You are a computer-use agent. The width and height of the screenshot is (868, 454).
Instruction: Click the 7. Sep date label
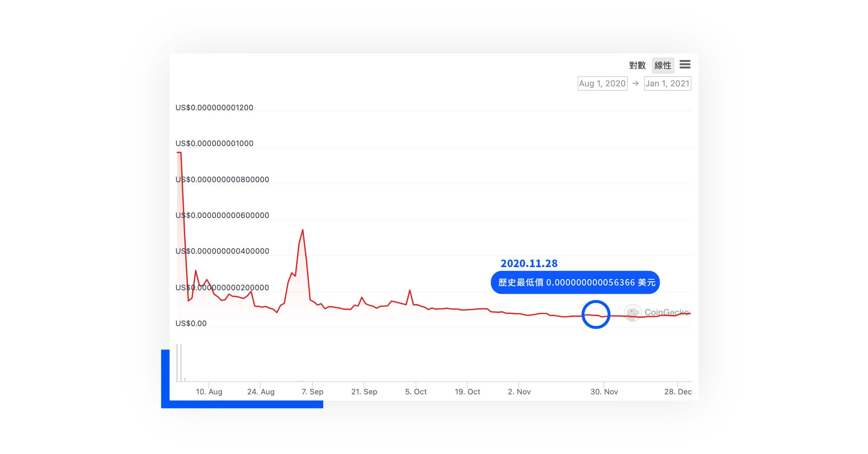coord(312,392)
